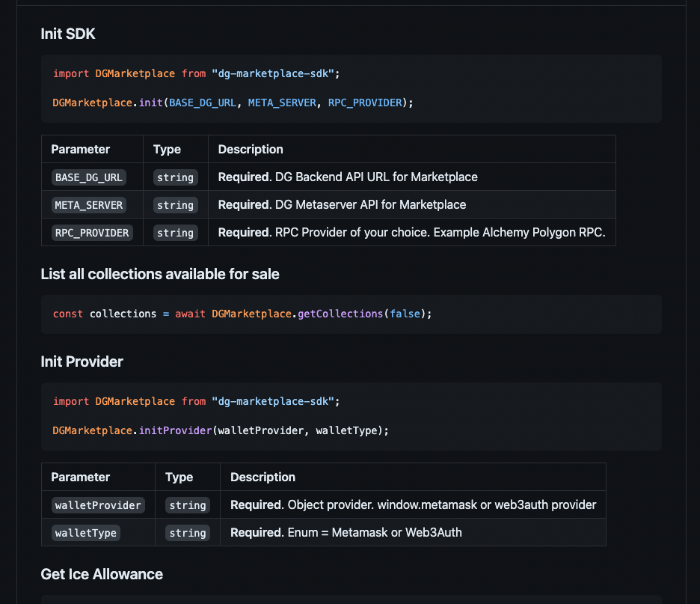Screen dimensions: 700x604
Task: Click string type in walletProvider row
Action: [188, 505]
